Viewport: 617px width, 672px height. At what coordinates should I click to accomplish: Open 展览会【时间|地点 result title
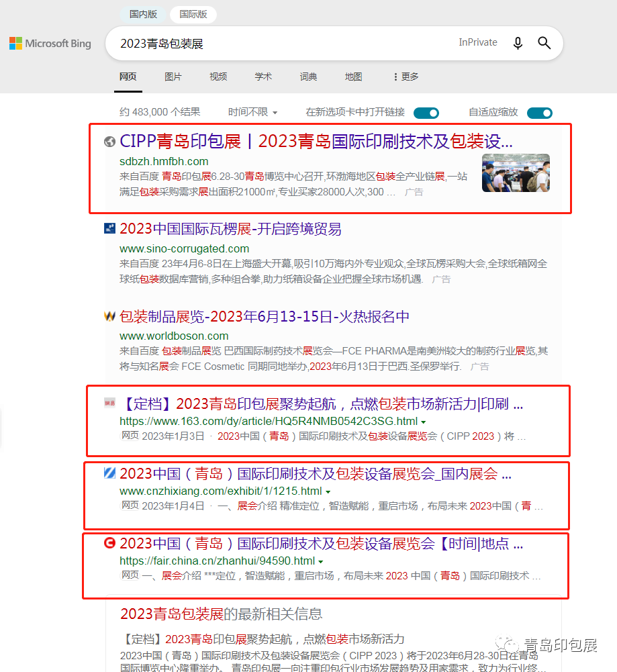[322, 543]
